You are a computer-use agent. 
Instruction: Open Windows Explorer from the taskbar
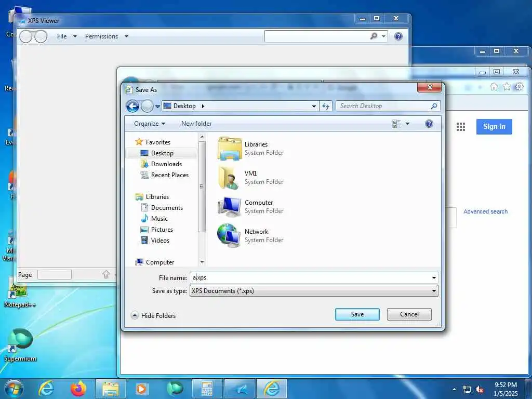(x=111, y=389)
